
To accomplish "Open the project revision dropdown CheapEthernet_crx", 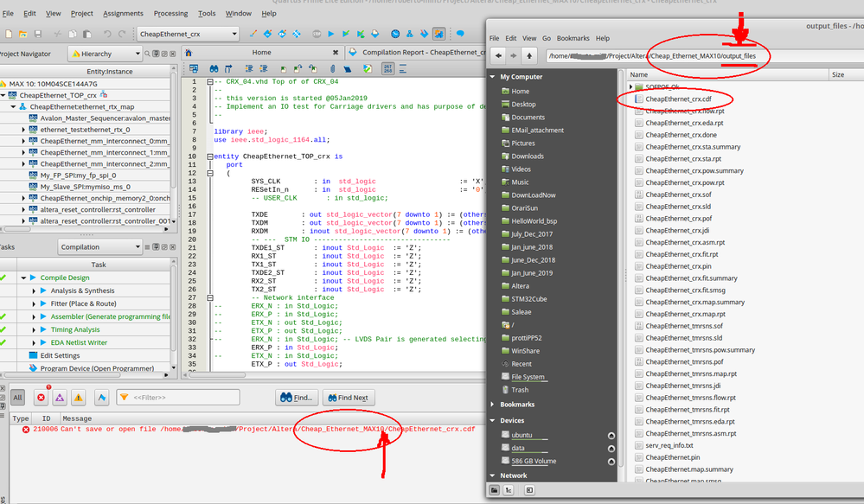I will tap(187, 34).
